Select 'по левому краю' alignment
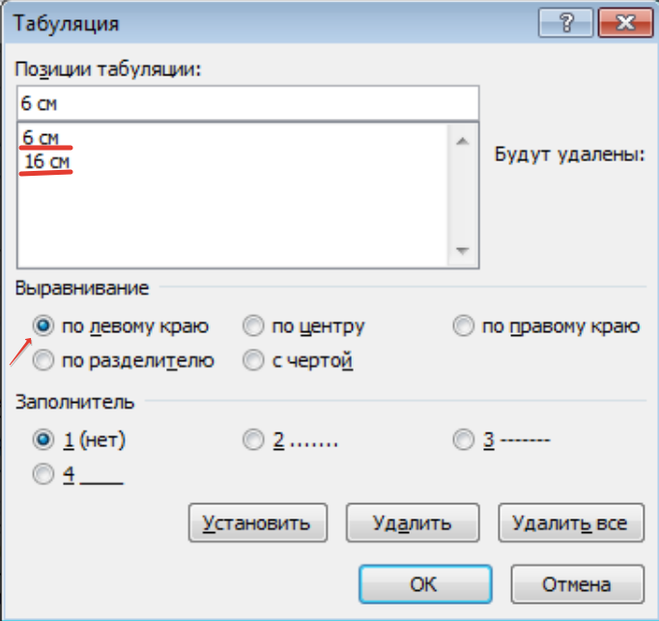Image resolution: width=659 pixels, height=621 pixels. pos(43,326)
